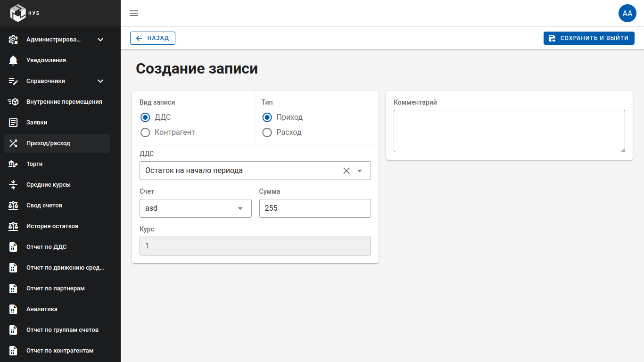Toggle the hamburger menu icon

(x=134, y=13)
